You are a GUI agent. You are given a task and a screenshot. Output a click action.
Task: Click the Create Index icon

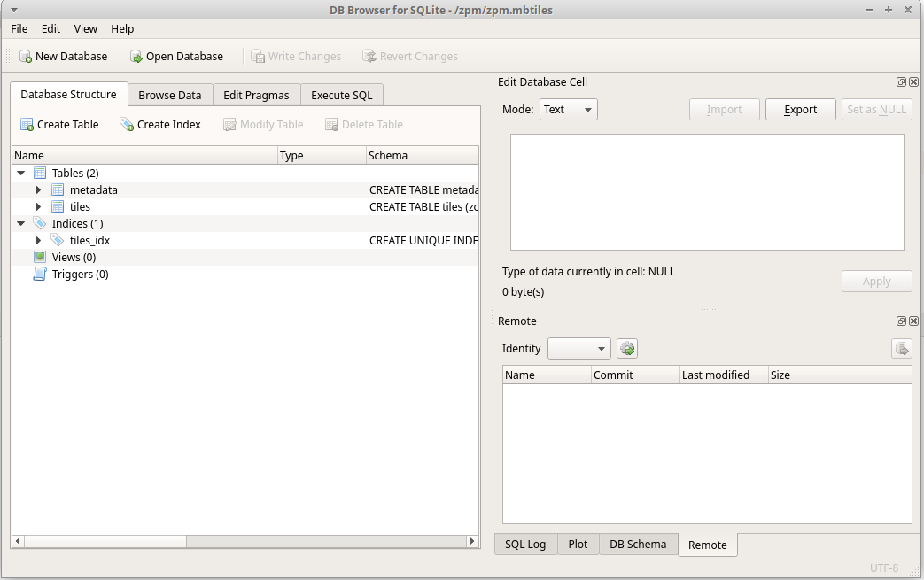tap(127, 124)
